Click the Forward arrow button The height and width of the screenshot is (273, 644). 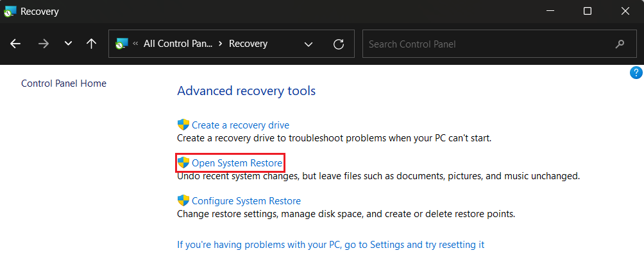click(x=43, y=44)
